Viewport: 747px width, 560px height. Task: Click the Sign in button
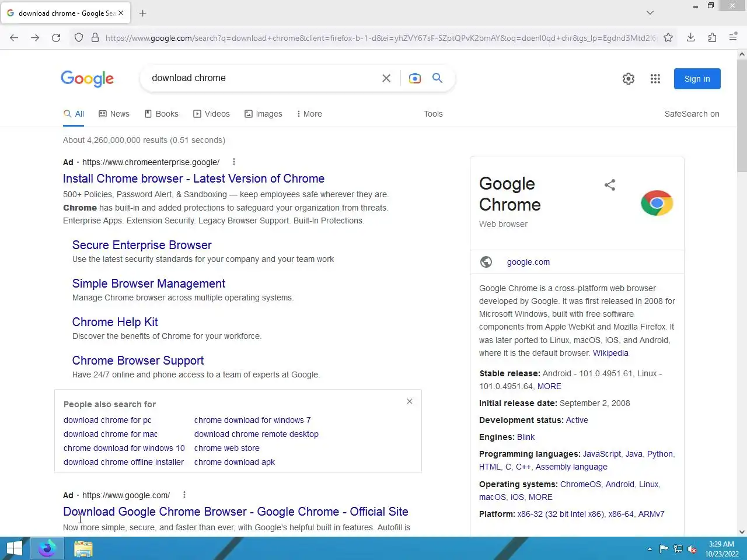click(697, 79)
